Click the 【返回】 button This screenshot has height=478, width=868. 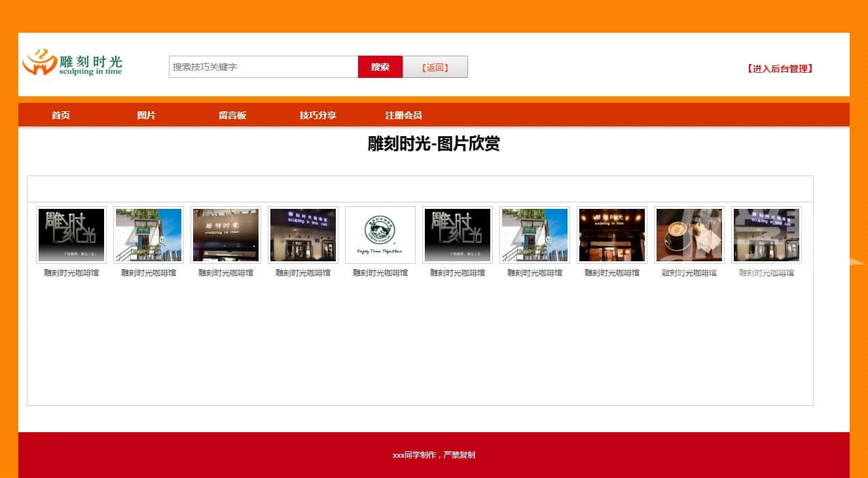435,67
